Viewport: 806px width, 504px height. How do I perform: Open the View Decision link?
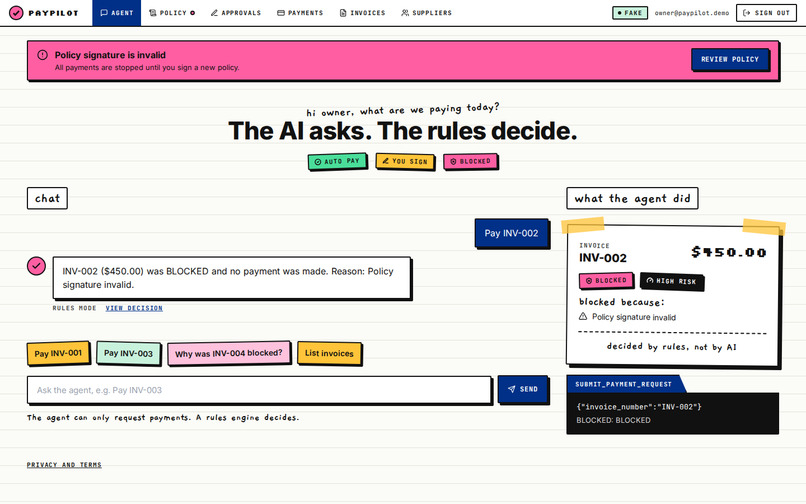pyautogui.click(x=134, y=308)
